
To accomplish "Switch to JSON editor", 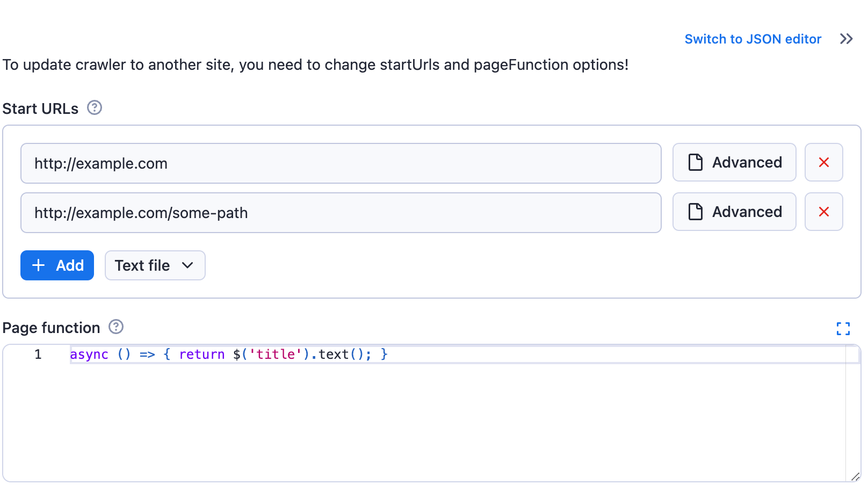I will tap(753, 39).
